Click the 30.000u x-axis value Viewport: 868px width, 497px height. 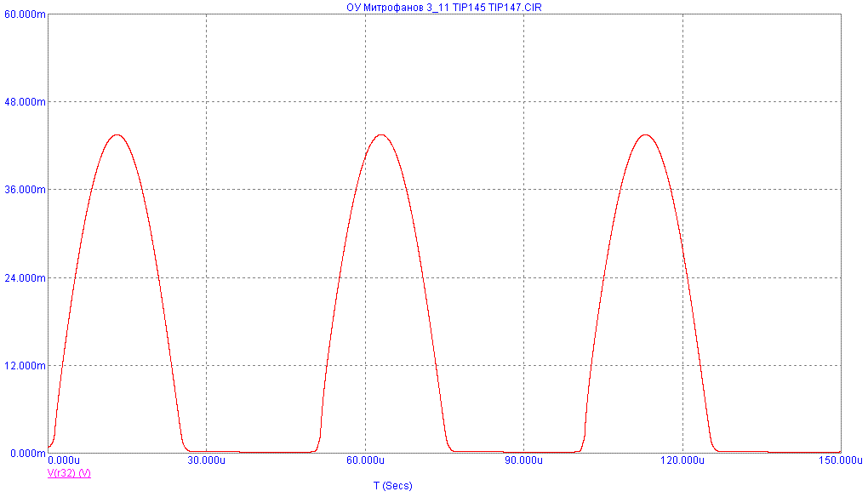[x=206, y=460]
